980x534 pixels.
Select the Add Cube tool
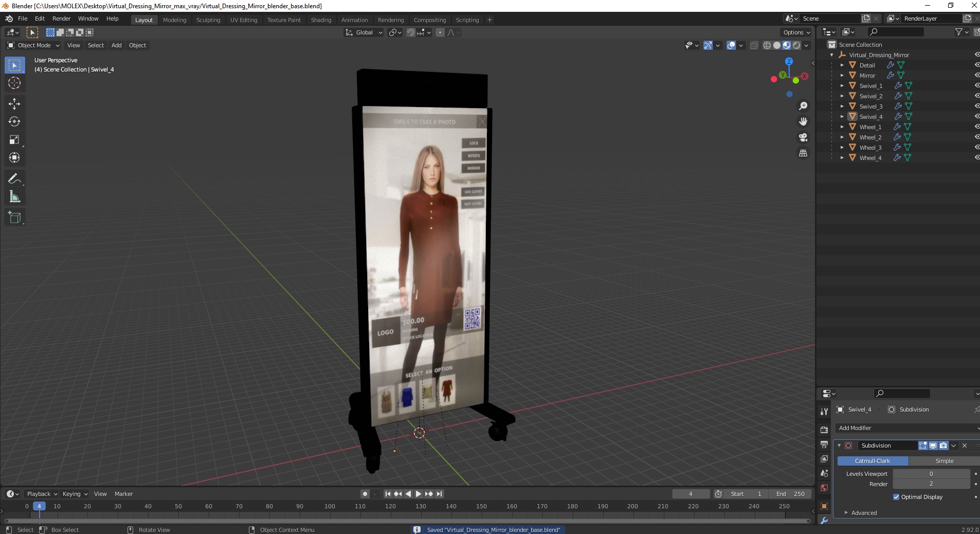pyautogui.click(x=14, y=218)
